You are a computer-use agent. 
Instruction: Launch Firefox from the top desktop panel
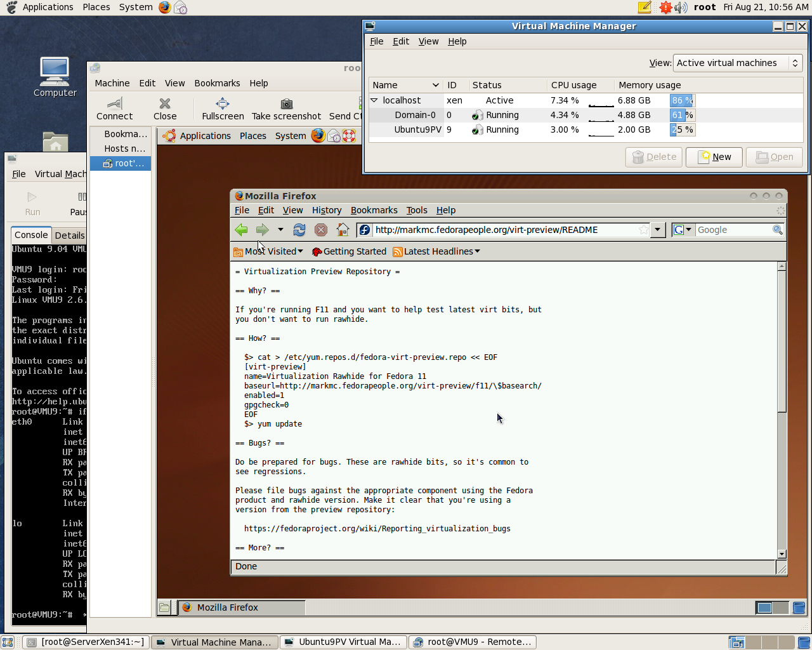point(165,7)
